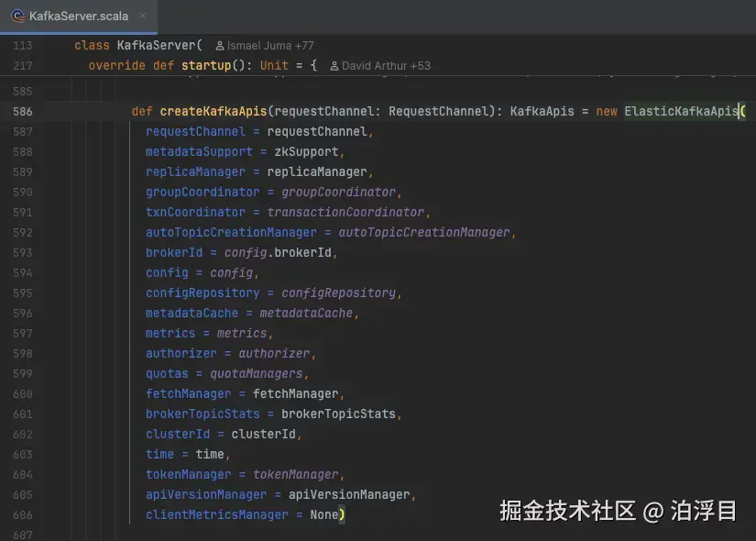Screen dimensions: 756x541
Task: Click line number 586 in the gutter
Action: tap(23, 111)
